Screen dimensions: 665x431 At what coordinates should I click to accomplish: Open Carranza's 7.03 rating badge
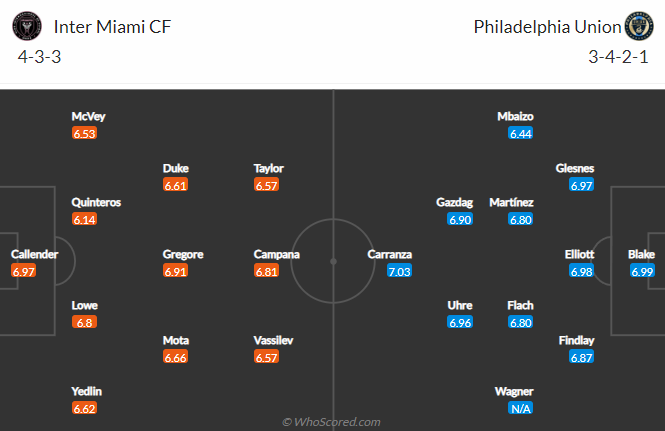pyautogui.click(x=399, y=271)
